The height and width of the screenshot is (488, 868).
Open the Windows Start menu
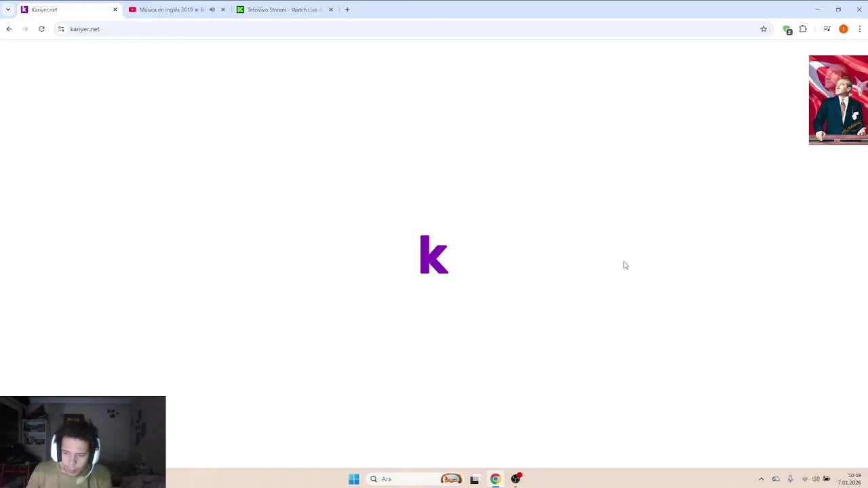[x=354, y=479]
